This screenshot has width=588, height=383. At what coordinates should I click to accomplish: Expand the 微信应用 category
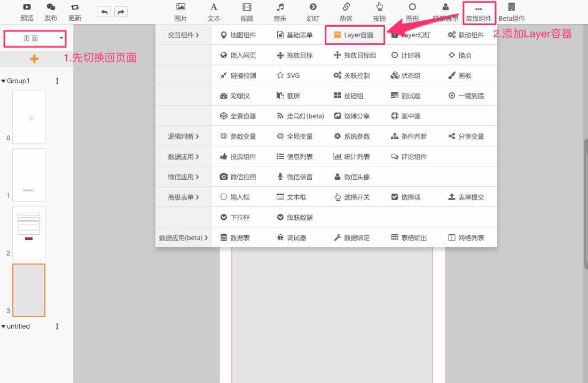tap(183, 177)
